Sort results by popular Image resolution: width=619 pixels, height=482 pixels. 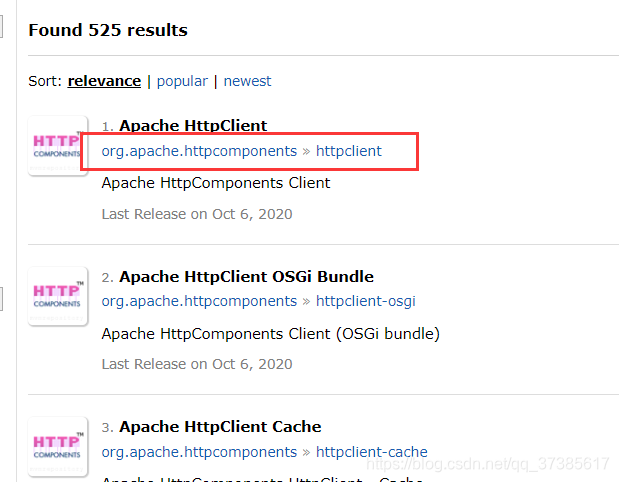[x=182, y=81]
